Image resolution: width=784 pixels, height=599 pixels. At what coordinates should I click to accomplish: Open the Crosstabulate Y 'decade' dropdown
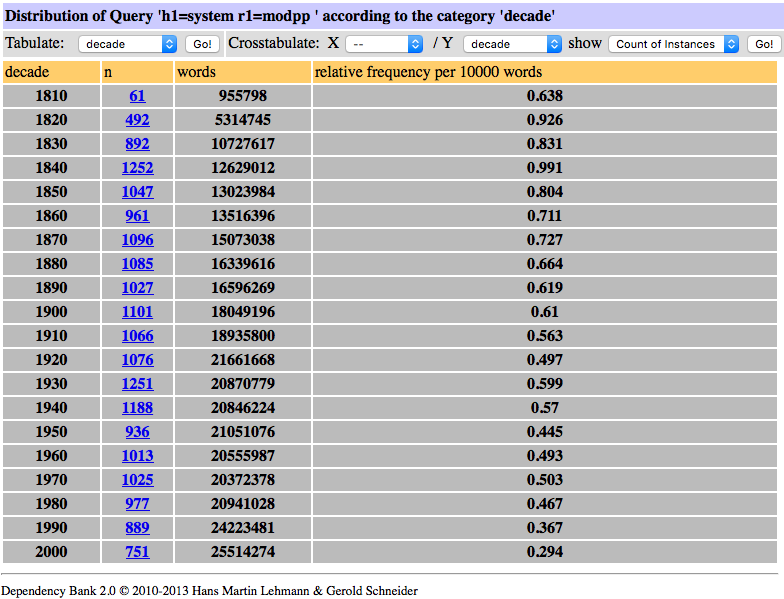click(512, 44)
